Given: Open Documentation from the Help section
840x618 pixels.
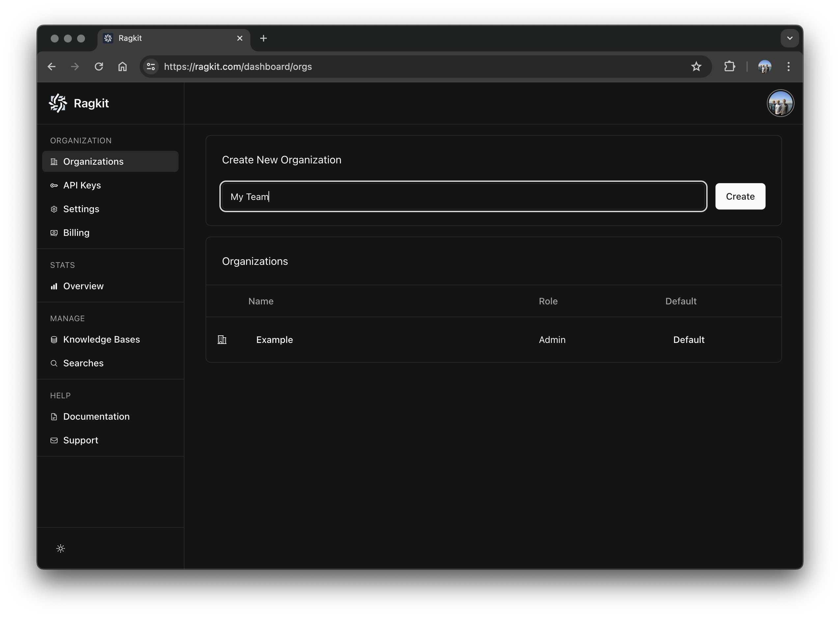Looking at the screenshot, I should click(96, 416).
